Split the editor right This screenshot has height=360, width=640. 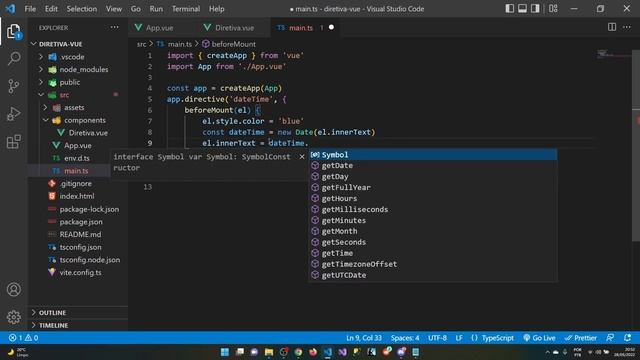click(x=612, y=27)
